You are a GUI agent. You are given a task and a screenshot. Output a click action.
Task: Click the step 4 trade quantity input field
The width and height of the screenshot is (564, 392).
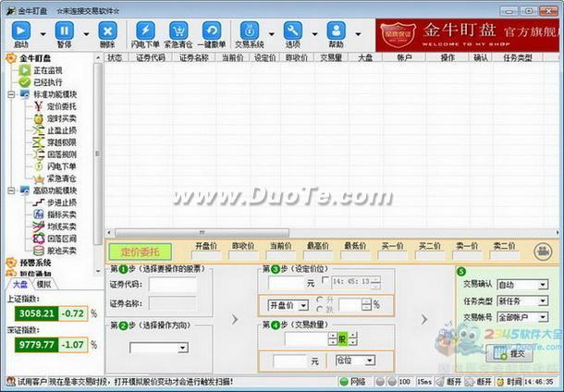306,338
